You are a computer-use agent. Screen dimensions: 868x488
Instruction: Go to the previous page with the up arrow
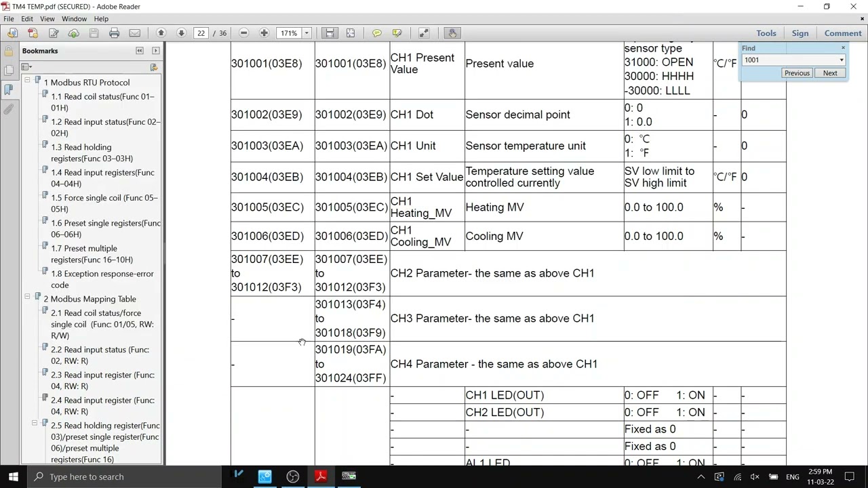coord(161,33)
